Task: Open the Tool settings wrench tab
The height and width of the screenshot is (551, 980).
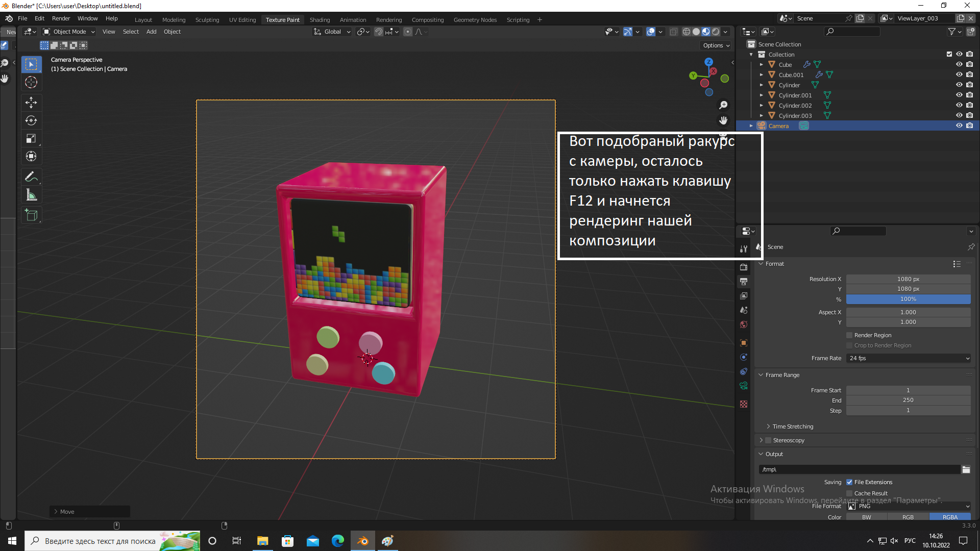Action: 744,248
